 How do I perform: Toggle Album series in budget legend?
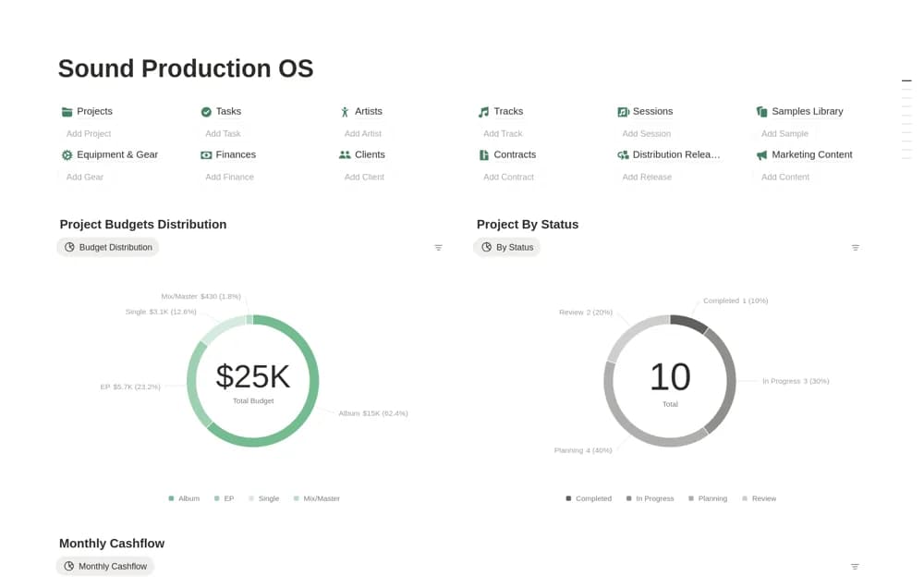(184, 498)
